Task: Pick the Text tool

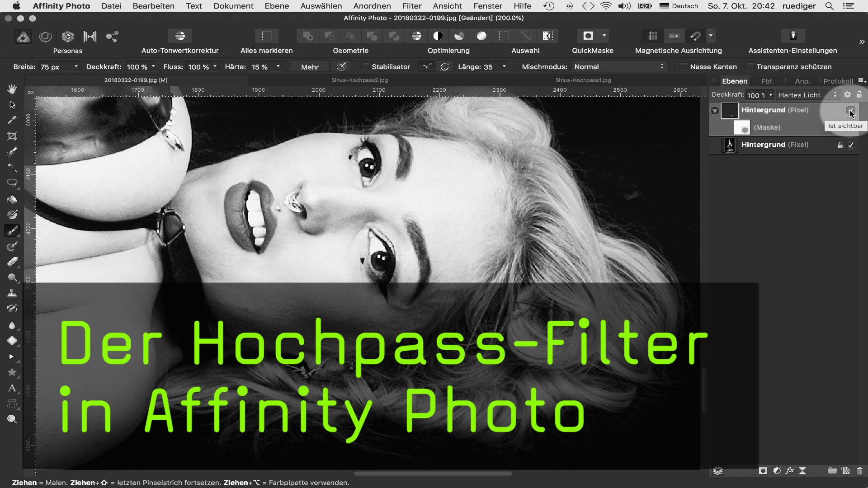Action: [x=12, y=388]
